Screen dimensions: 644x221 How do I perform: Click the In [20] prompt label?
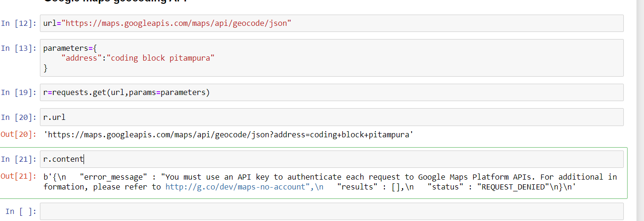18,117
